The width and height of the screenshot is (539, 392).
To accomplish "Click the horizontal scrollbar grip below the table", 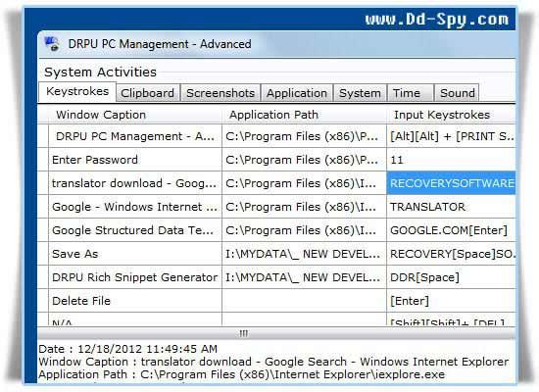I will click(x=244, y=333).
